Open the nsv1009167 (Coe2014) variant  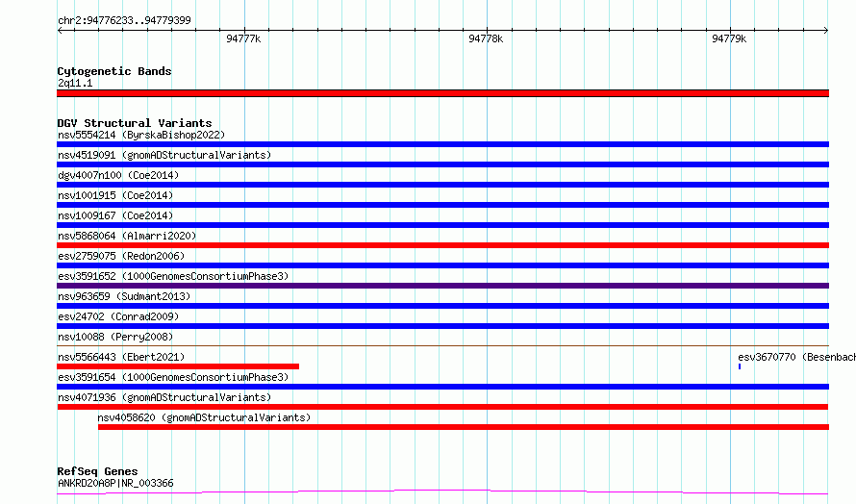click(x=115, y=215)
